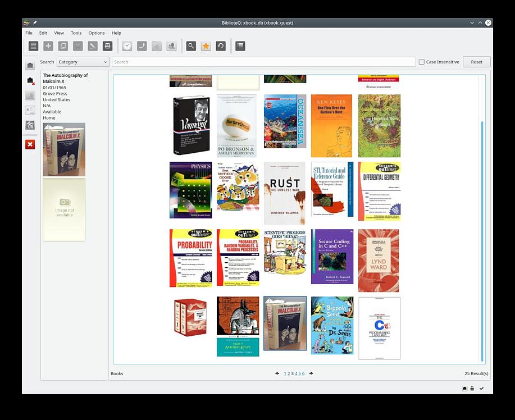
Task: Select the NurtureShock book cover
Action: coord(236,126)
